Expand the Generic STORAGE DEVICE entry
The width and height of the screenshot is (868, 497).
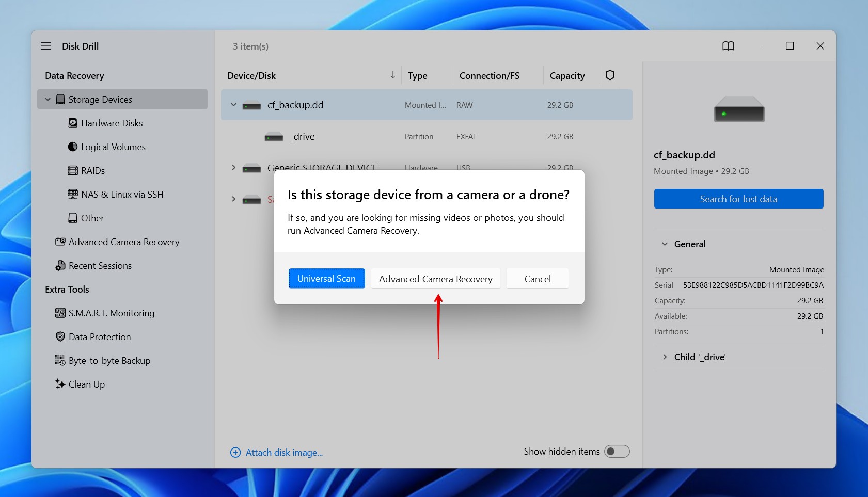(x=233, y=168)
